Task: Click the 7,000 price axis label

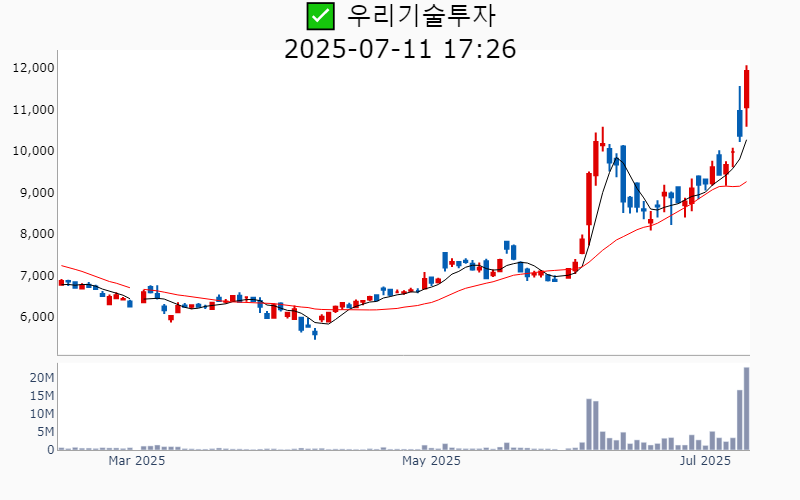Action: pos(36,276)
